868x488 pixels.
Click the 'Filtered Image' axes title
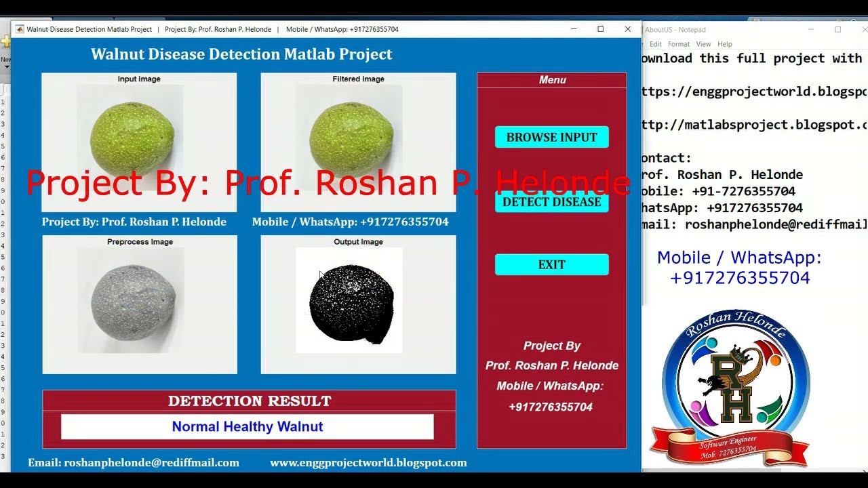(x=358, y=79)
